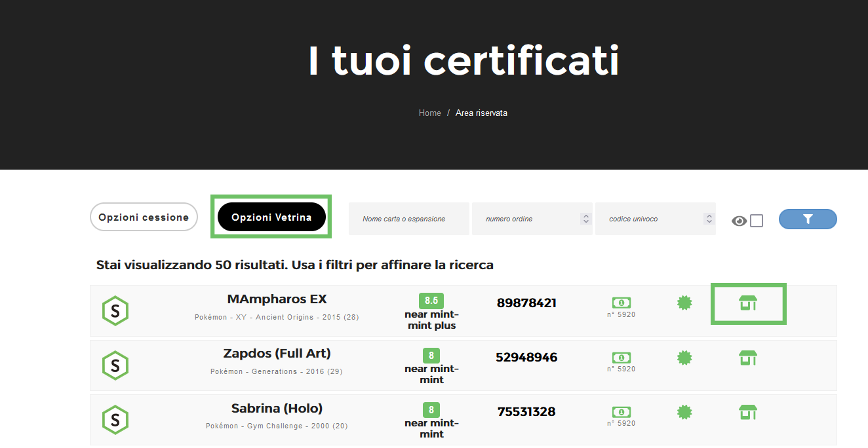Tick the visibility checkbox beside the eye

[x=757, y=221]
